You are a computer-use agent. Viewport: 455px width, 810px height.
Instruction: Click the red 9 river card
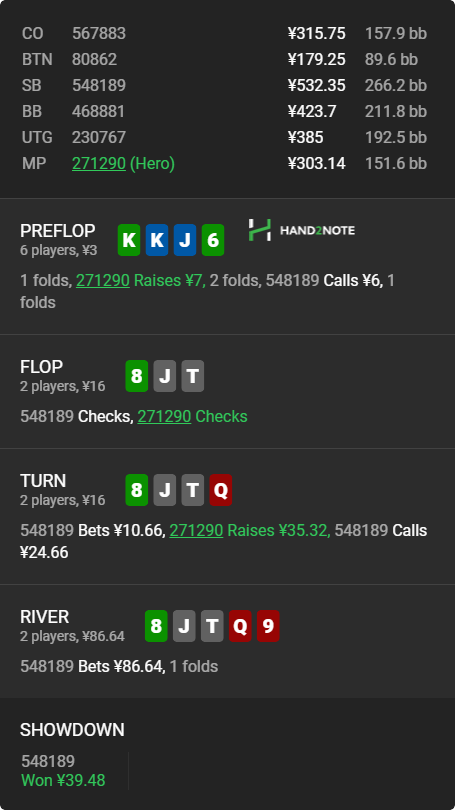[x=268, y=626]
